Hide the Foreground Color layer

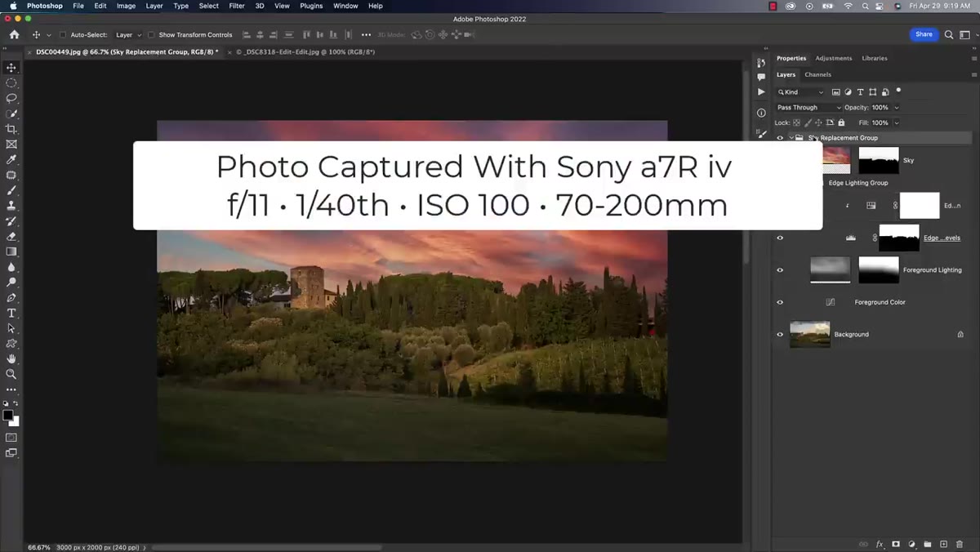tap(780, 302)
